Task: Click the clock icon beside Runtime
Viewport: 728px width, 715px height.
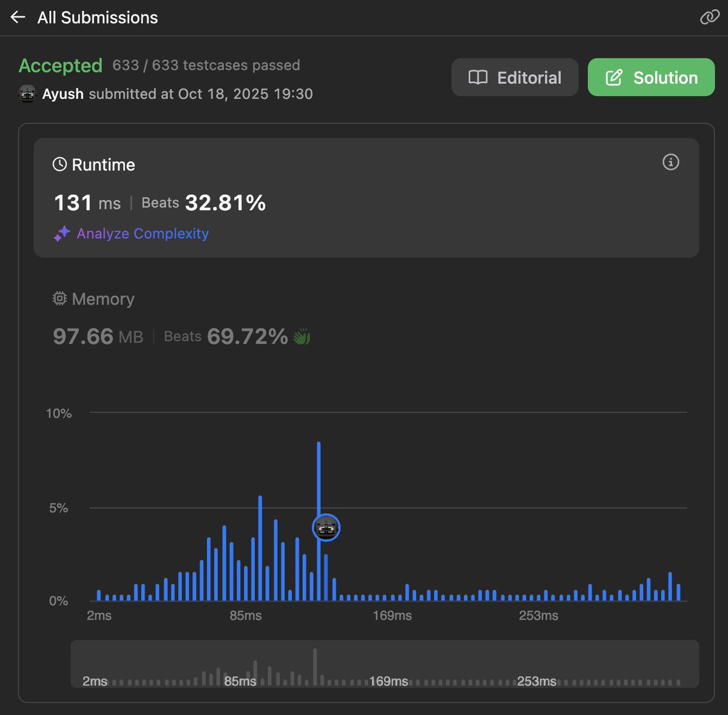Action: [x=59, y=164]
